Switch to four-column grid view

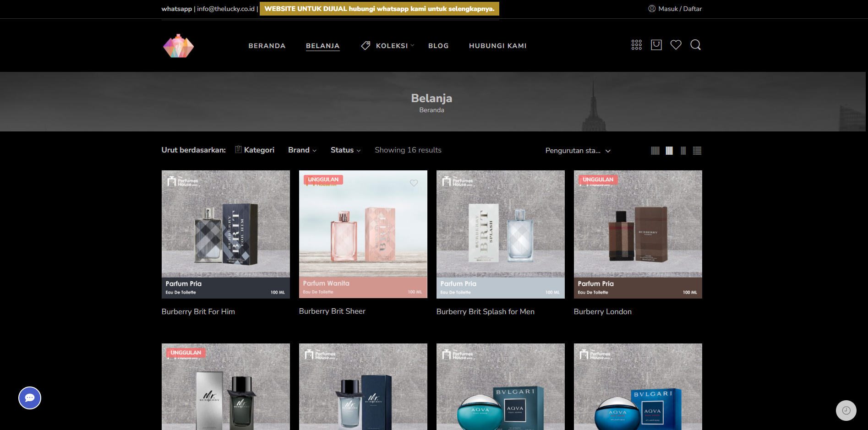669,151
